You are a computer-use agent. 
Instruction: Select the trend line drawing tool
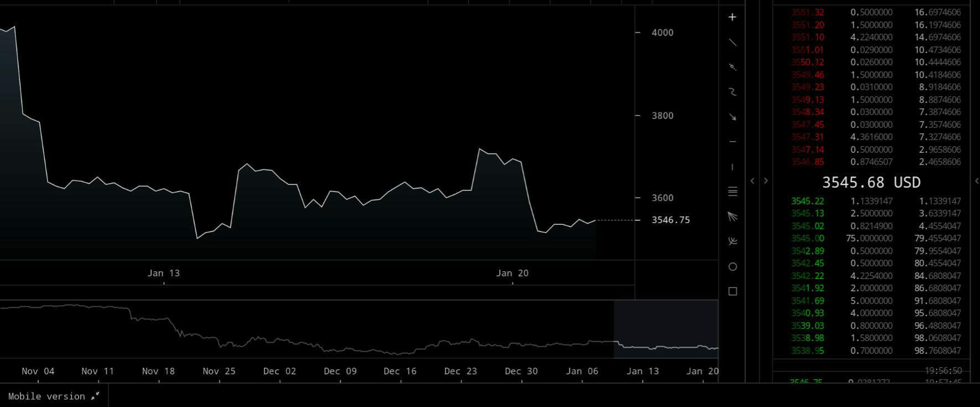click(732, 42)
